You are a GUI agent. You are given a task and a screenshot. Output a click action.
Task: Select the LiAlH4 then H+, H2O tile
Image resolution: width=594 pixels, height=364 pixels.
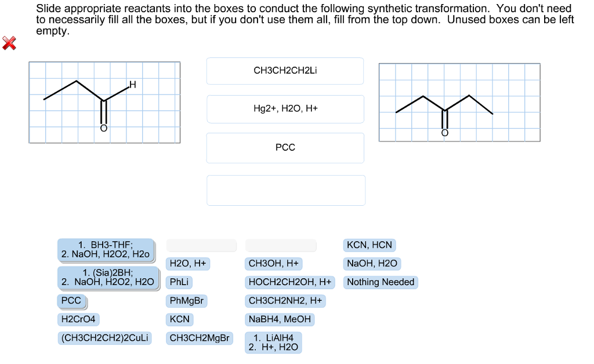click(x=273, y=341)
